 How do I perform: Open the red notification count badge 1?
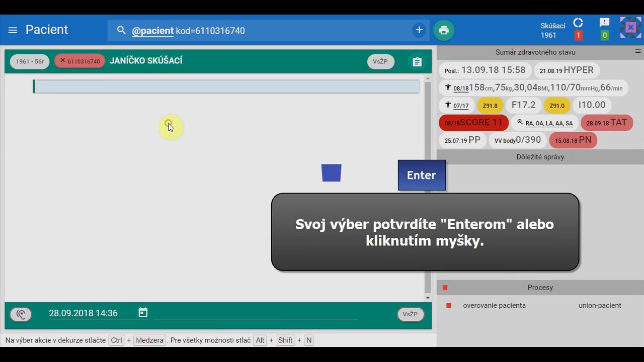(x=578, y=35)
